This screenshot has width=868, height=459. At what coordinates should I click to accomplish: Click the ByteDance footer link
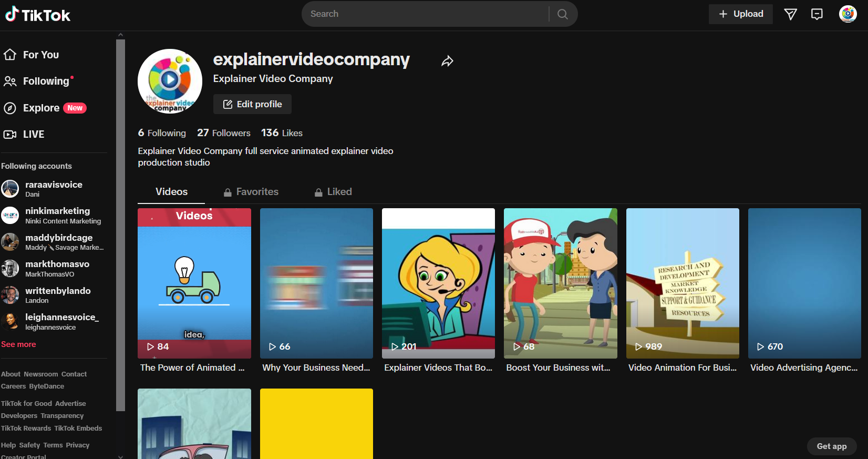[47, 386]
